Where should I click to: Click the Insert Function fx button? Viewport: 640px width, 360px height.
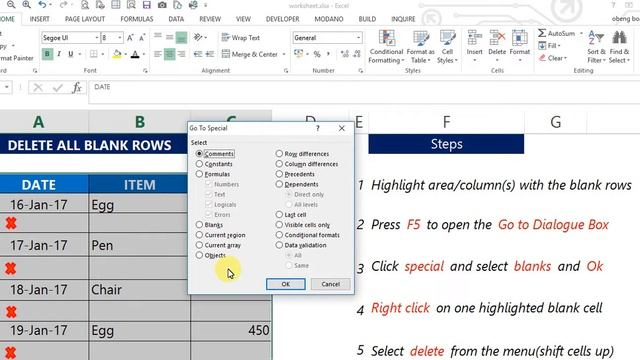76,87
